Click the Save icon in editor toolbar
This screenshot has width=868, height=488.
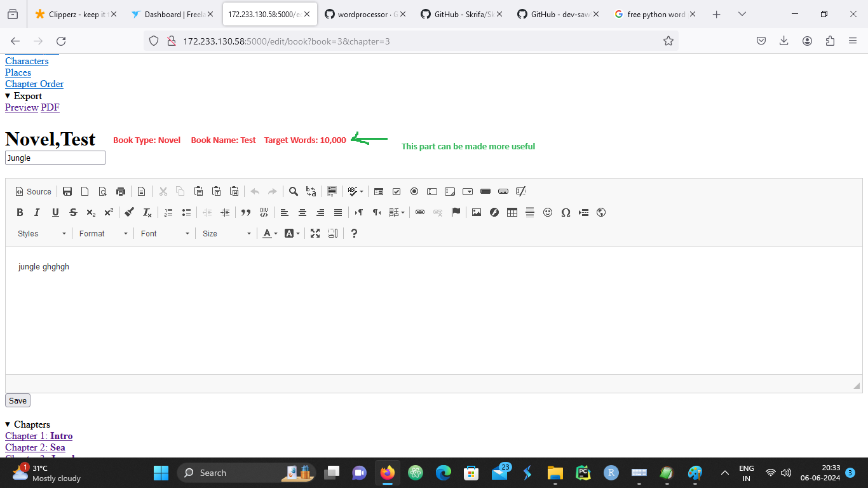pyautogui.click(x=67, y=191)
